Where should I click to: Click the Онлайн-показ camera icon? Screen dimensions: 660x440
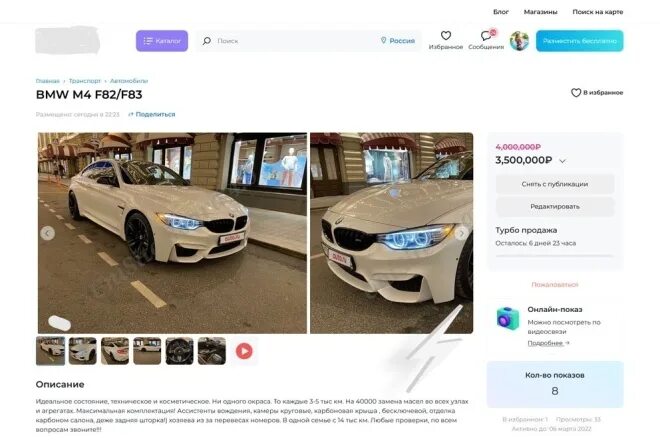pos(508,318)
